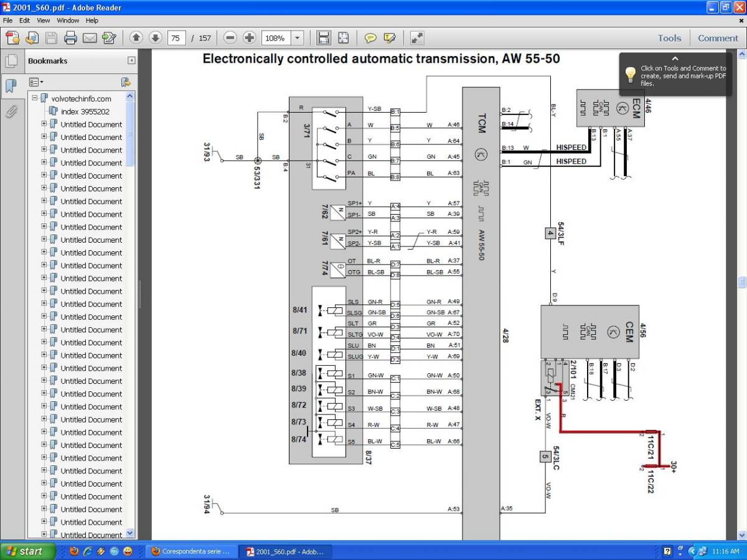Click the bookmarks list scroll down arrow
Screen dimensions: 747x560
tap(130, 533)
